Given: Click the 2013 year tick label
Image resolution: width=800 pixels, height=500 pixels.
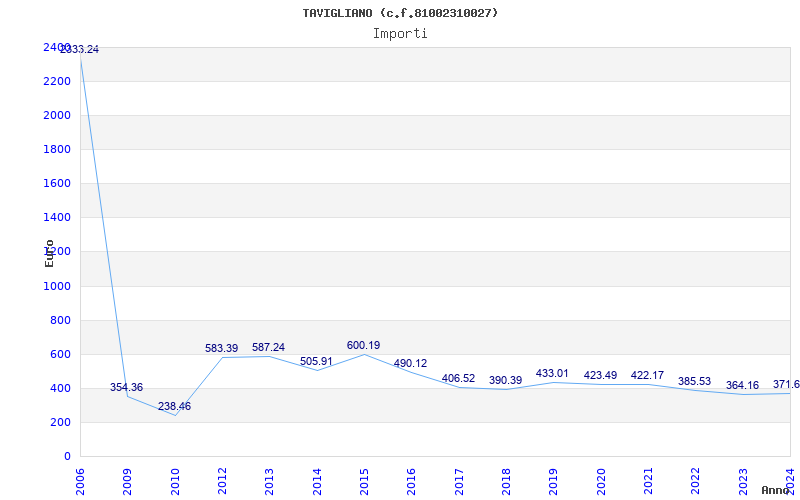Looking at the screenshot, I should (x=269, y=482).
